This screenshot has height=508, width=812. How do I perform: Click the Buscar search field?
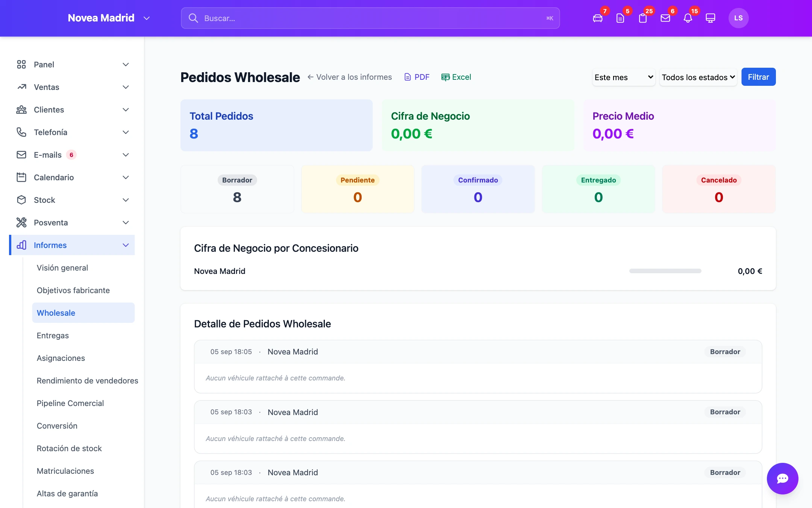click(x=370, y=18)
